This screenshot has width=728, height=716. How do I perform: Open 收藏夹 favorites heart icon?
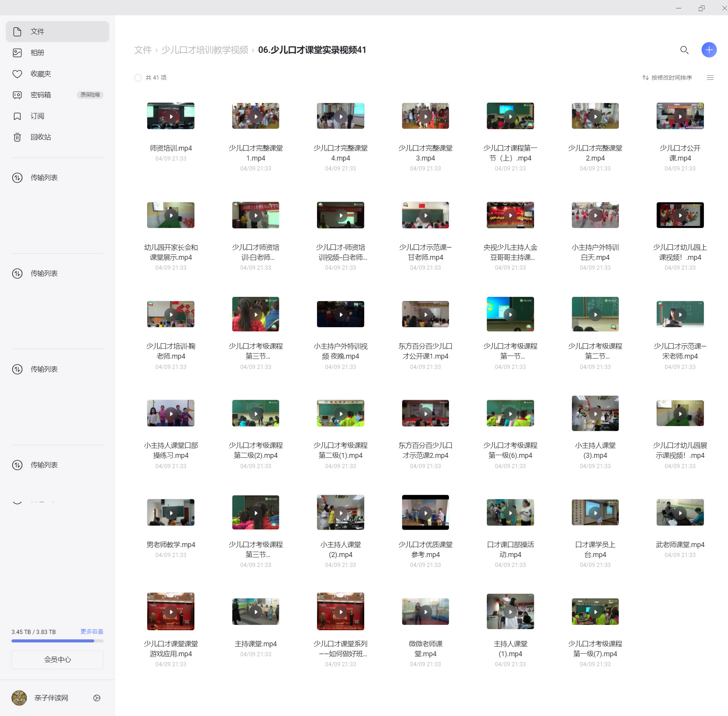(17, 74)
